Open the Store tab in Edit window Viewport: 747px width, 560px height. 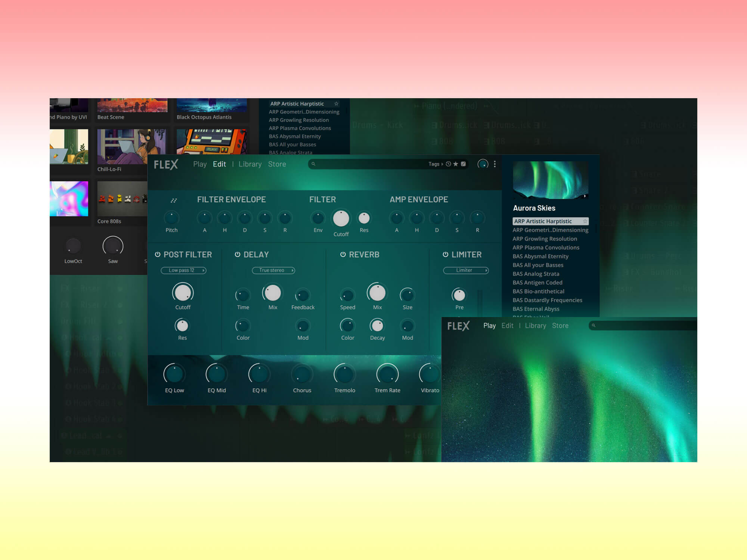click(277, 164)
